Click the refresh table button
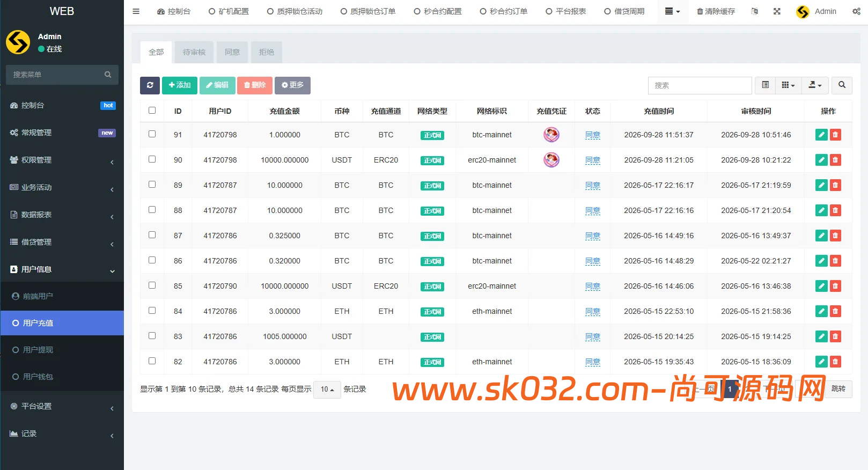The width and height of the screenshot is (868, 470). click(150, 85)
